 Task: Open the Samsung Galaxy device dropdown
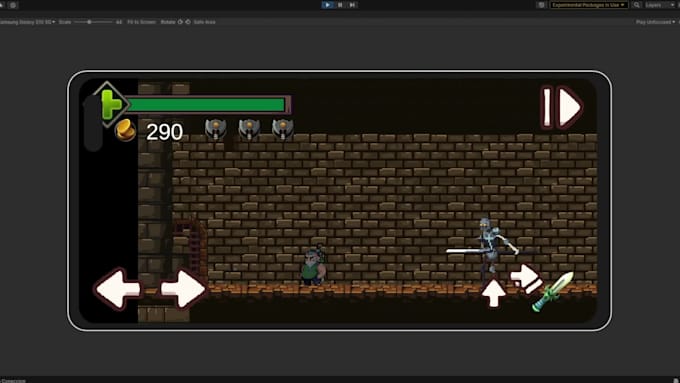[28, 22]
